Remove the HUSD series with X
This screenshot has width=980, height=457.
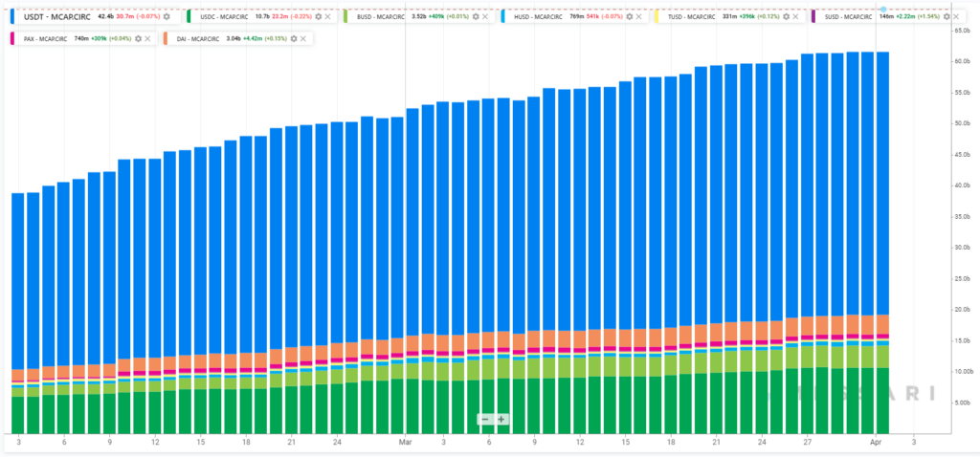(641, 16)
